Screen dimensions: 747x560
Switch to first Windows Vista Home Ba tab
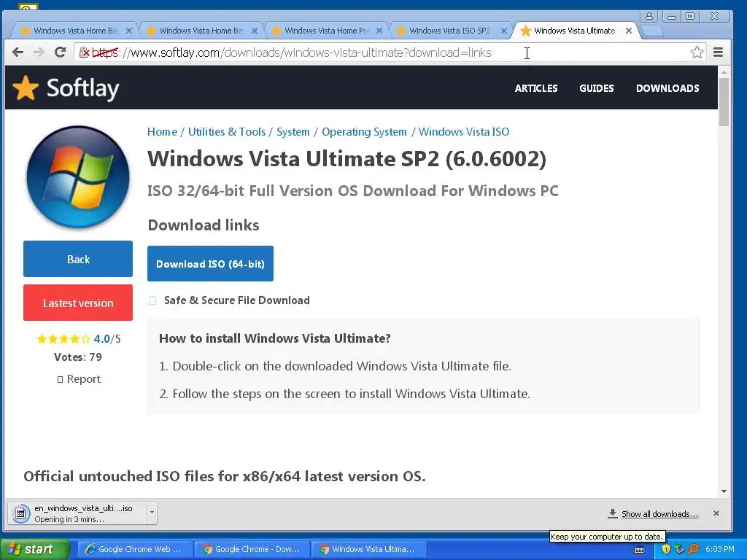click(x=75, y=31)
